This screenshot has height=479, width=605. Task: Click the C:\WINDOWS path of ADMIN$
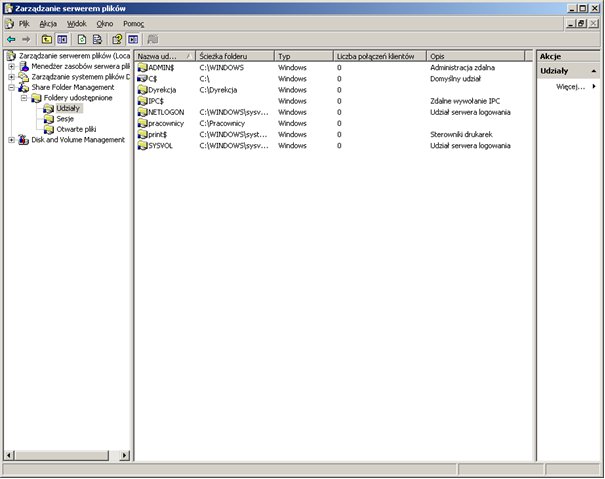pos(222,68)
